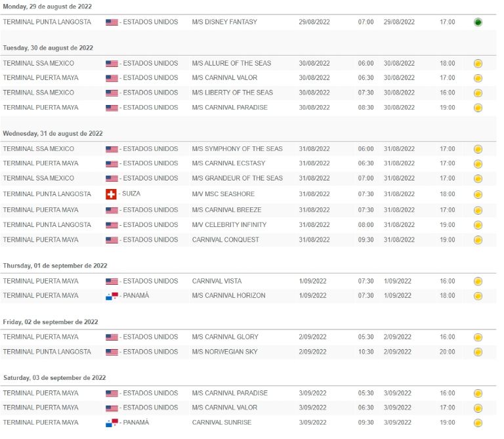The width and height of the screenshot is (504, 439).
Task: Click Panama flag in Carnival Sunrise row
Action: [112, 423]
